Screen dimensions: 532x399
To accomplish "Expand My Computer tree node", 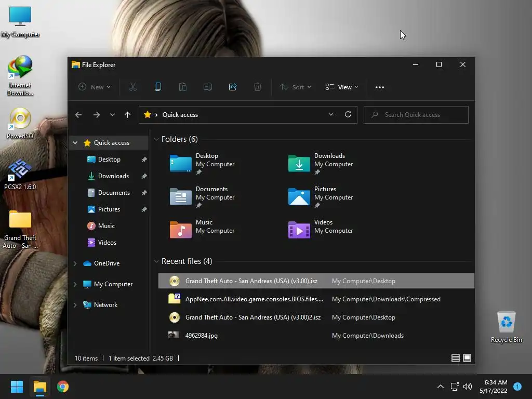I will (75, 284).
